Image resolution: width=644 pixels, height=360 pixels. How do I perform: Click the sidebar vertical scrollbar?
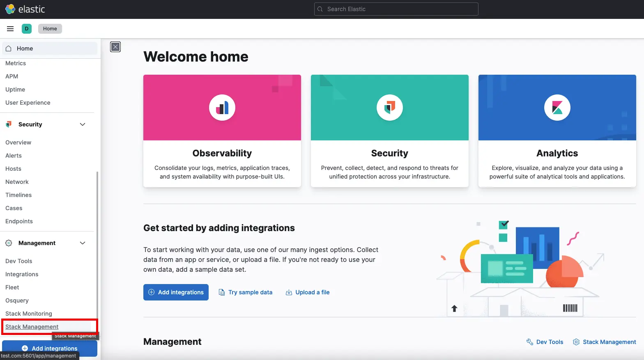pos(97,246)
